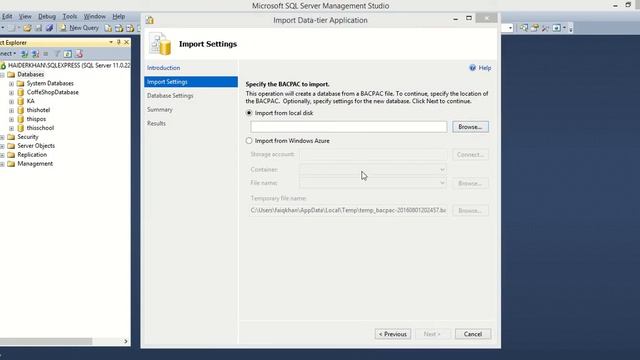640x360 pixels.
Task: Select the Results wizard step
Action: click(156, 123)
